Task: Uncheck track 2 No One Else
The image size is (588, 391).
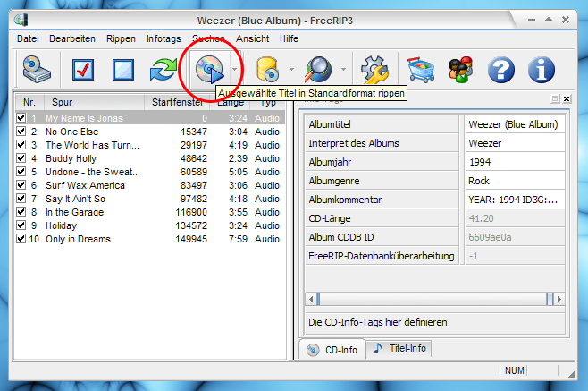Action: coord(21,132)
